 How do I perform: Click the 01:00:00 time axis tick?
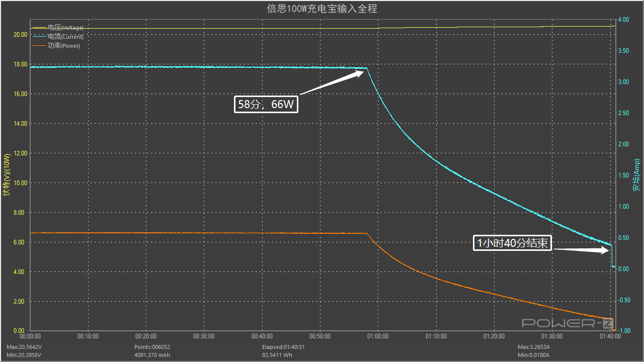pos(378,336)
